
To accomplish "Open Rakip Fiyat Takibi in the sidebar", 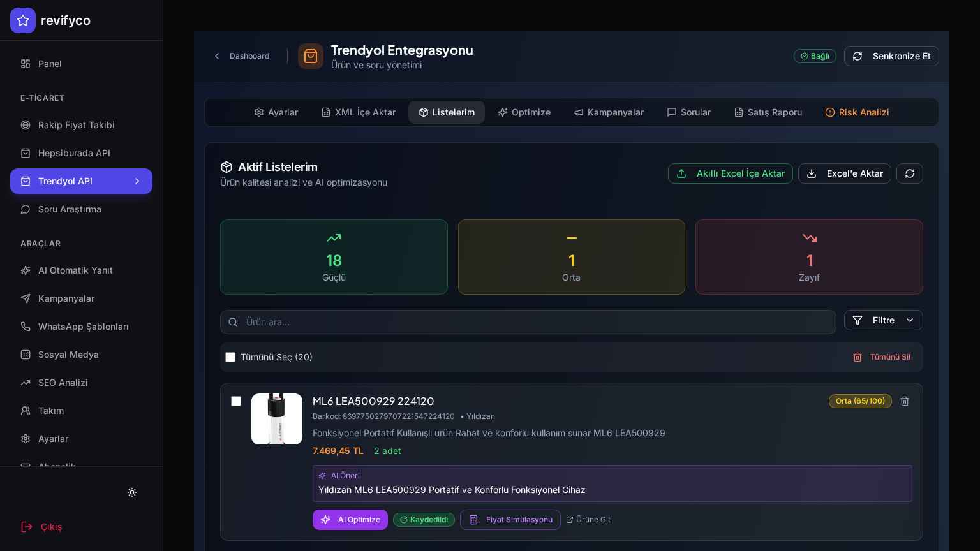I will pos(81,125).
